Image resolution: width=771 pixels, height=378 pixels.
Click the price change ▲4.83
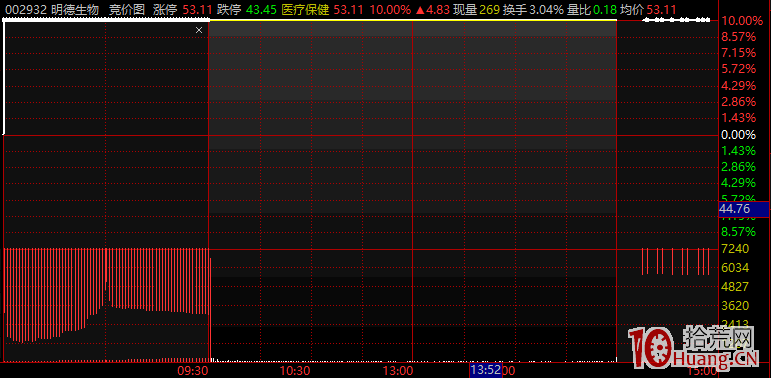(x=432, y=9)
